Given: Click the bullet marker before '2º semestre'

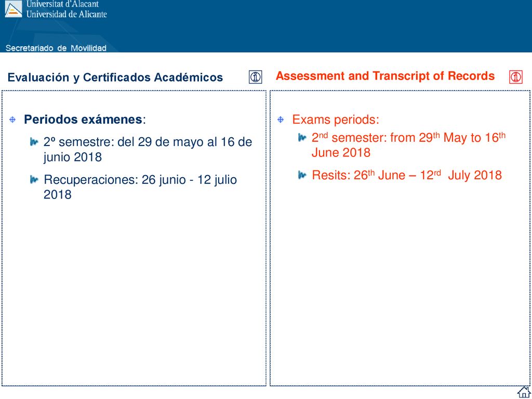Looking at the screenshot, I should (35, 141).
